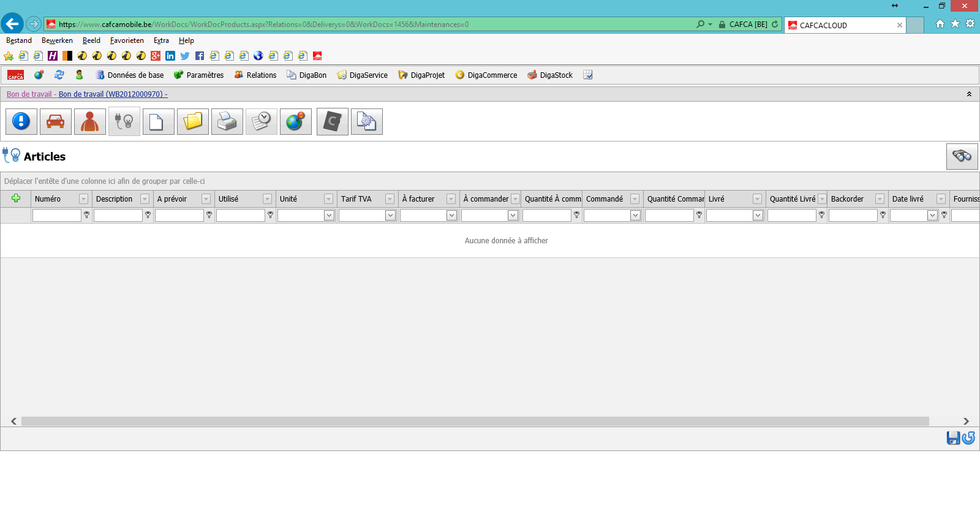Open the Relations menu

coord(255,75)
